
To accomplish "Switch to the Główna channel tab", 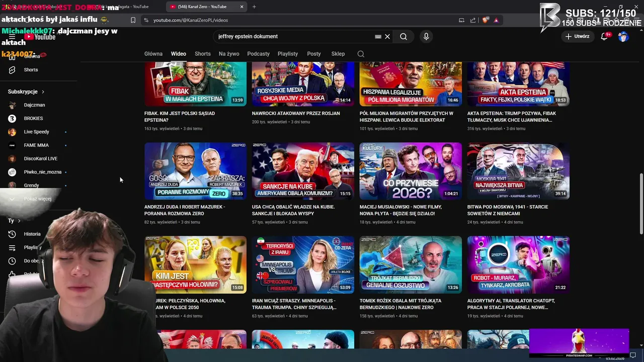I will click(153, 54).
